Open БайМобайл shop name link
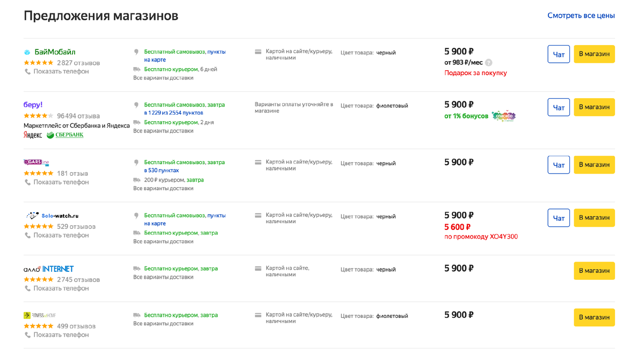644x349 pixels. click(x=55, y=52)
